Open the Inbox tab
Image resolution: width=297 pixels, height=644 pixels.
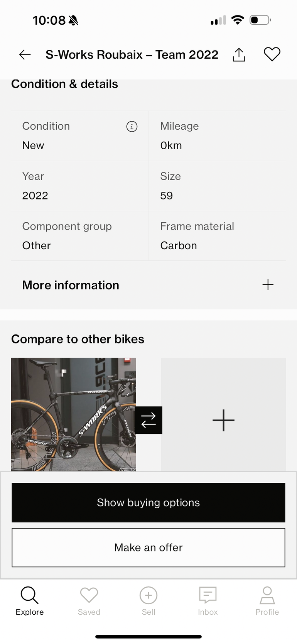208,601
